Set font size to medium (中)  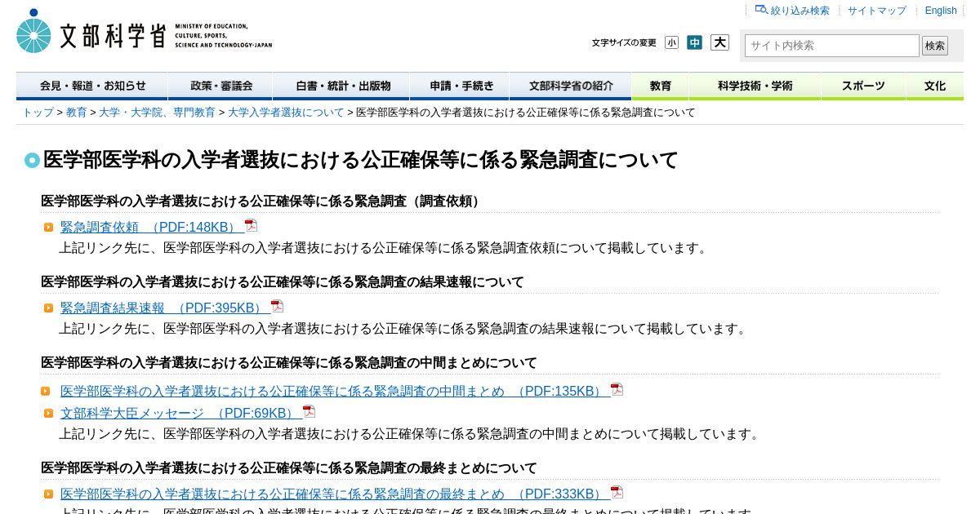point(694,42)
